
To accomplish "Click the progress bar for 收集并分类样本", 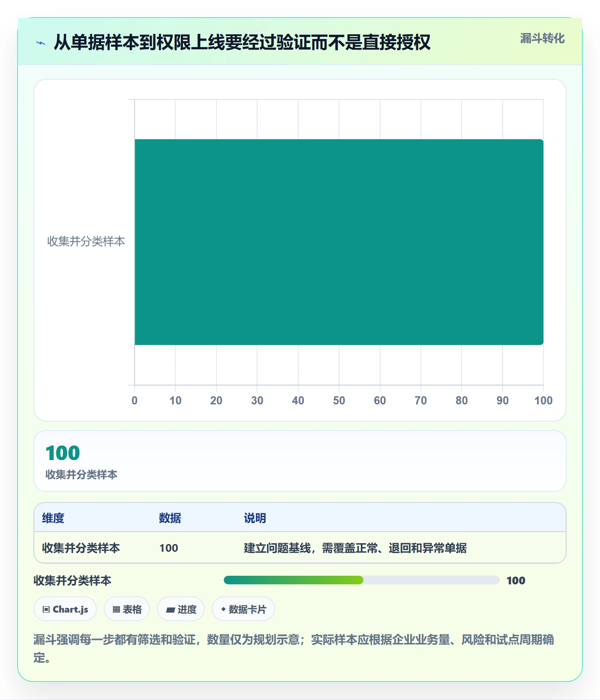I will (361, 580).
